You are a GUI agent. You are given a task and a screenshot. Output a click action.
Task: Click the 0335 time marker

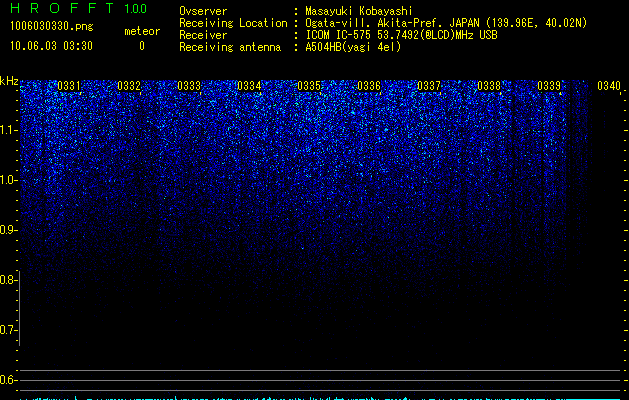click(x=309, y=86)
